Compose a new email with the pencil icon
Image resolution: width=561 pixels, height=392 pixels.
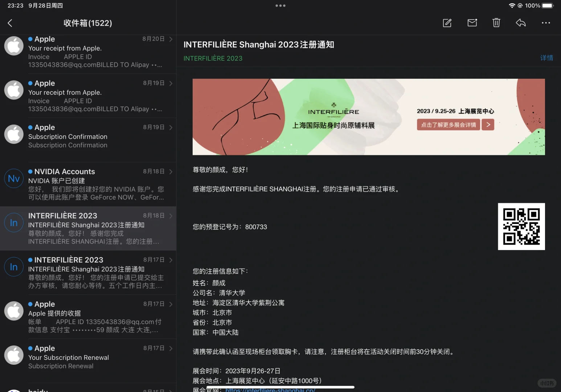[x=447, y=23]
